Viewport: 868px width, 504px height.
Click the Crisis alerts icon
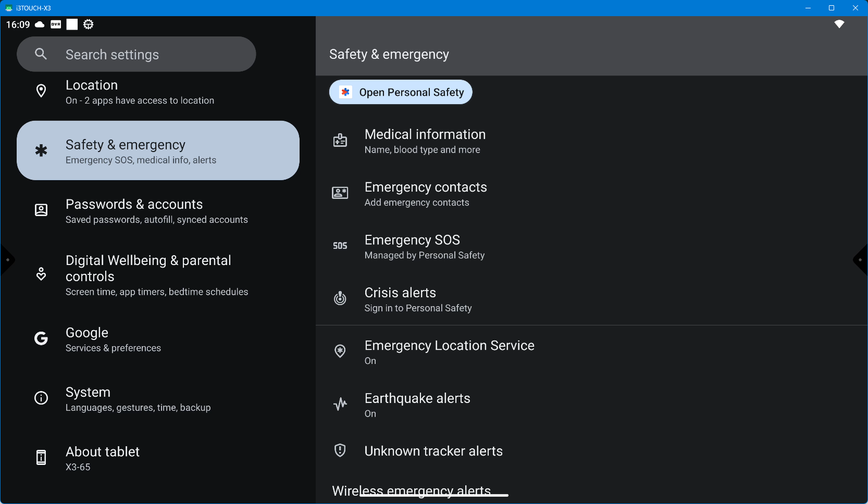(x=340, y=298)
